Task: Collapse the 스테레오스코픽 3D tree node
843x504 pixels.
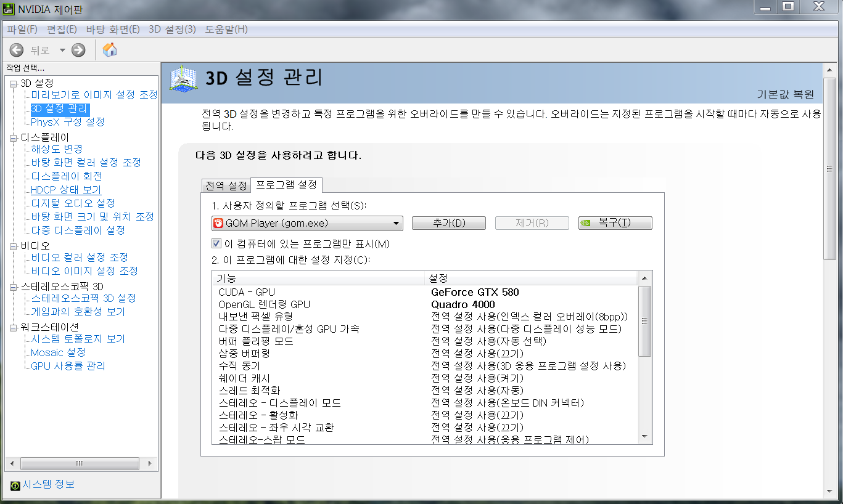Action: point(14,287)
